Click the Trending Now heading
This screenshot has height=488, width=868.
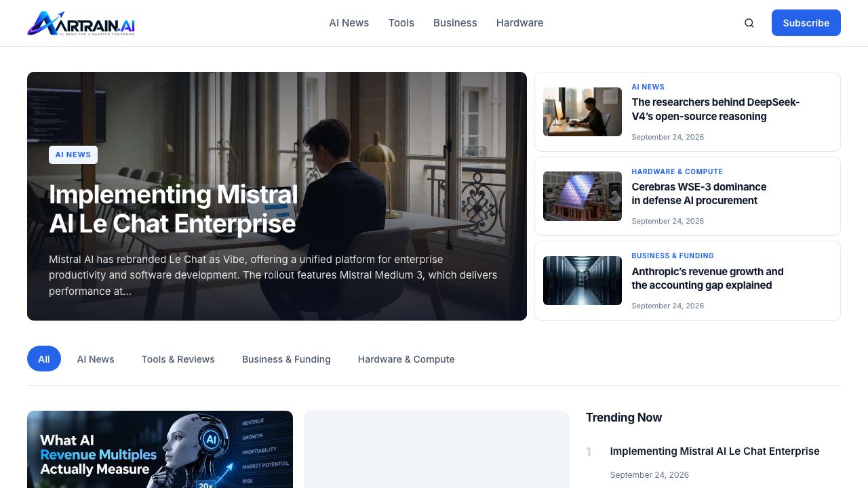coord(624,418)
